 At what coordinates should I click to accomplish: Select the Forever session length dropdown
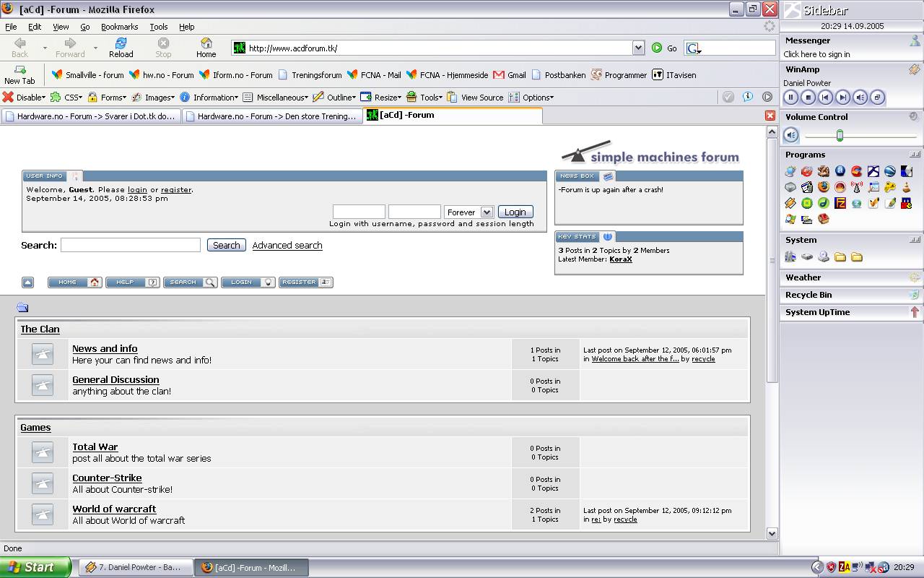(468, 212)
